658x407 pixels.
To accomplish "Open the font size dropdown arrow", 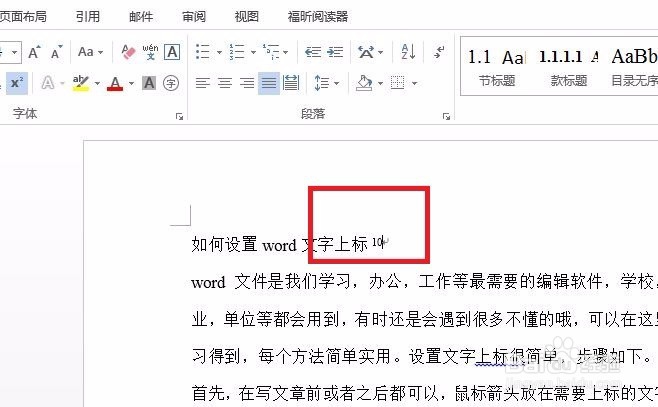I will (14, 52).
